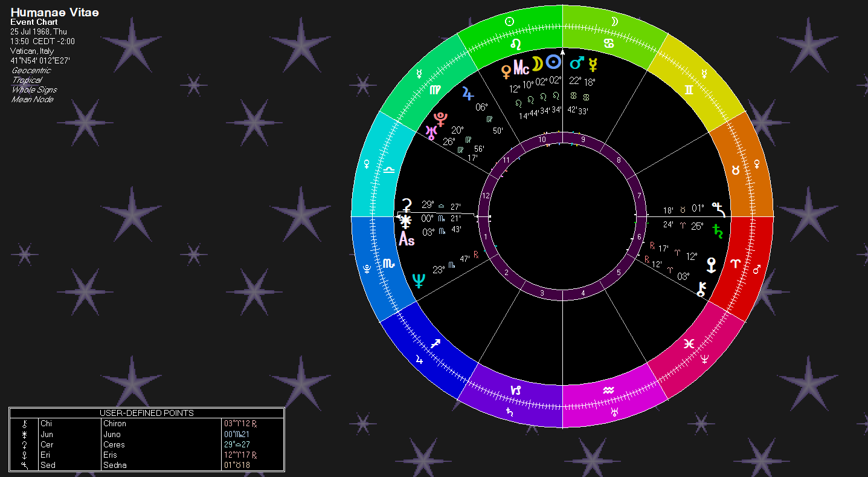Image resolution: width=868 pixels, height=477 pixels.
Task: Select the Sedna glyph at 01° Taurus
Action: click(x=718, y=209)
